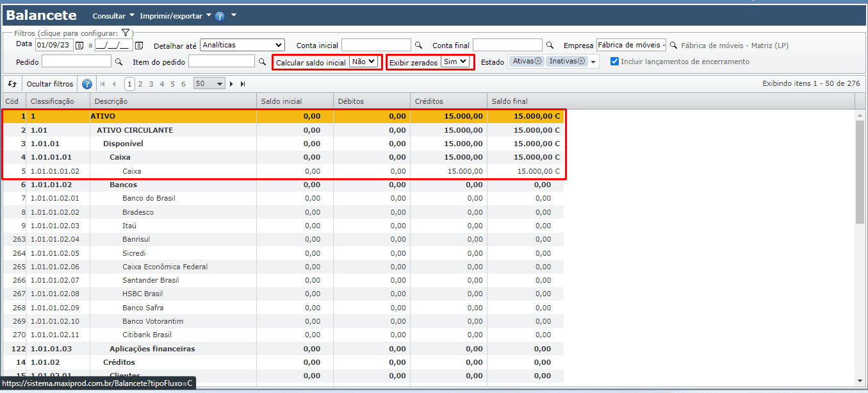
Task: Click the Ocultar filtros button
Action: click(x=50, y=84)
